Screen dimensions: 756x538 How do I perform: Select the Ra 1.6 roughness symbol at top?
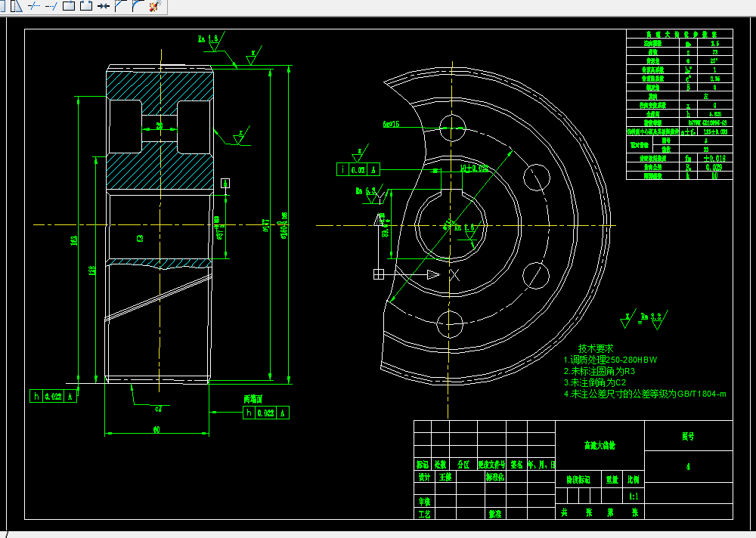click(x=211, y=42)
